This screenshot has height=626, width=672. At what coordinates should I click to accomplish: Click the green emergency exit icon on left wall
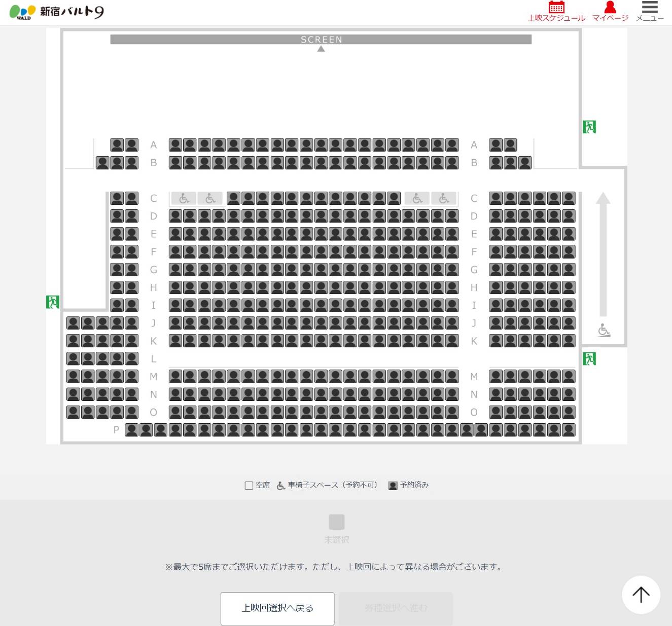(x=53, y=302)
